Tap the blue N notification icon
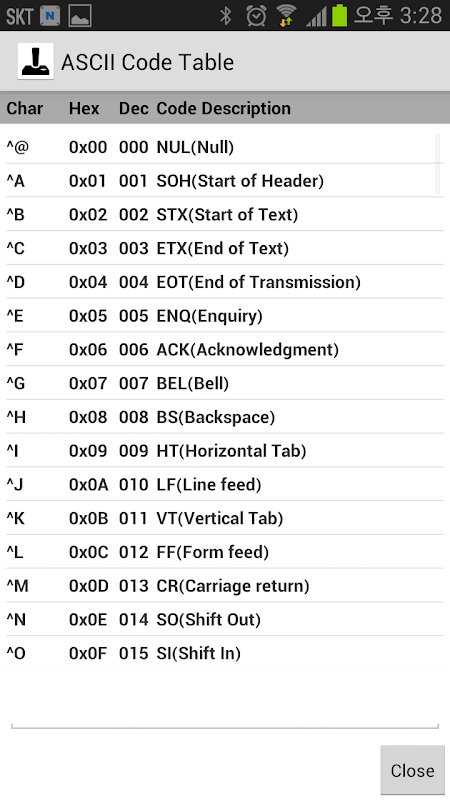The width and height of the screenshot is (450, 800). click(x=50, y=16)
